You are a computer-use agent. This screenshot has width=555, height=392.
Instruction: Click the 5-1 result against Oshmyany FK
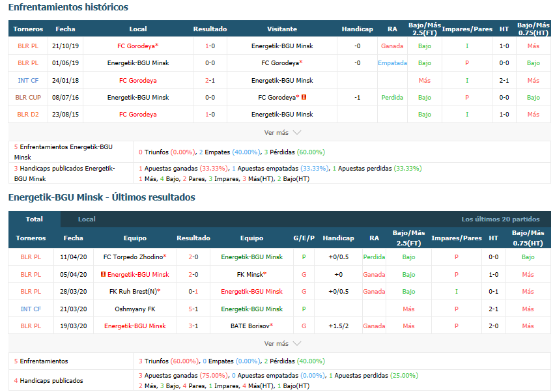[193, 309]
